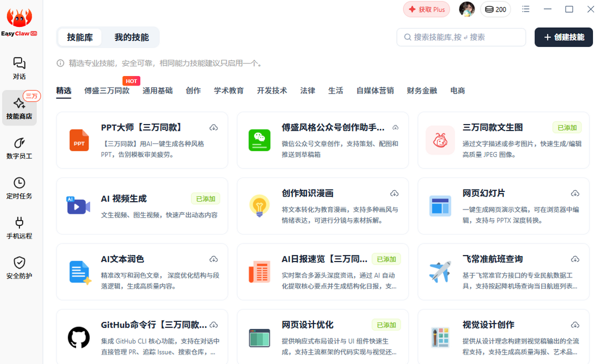Select the 通用基础 category tab
This screenshot has width=600, height=364.
(157, 90)
